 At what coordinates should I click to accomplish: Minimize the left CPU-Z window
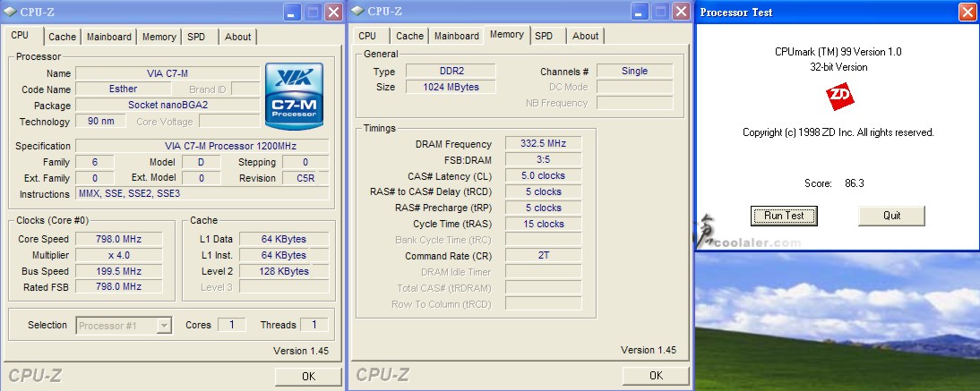pos(293,12)
